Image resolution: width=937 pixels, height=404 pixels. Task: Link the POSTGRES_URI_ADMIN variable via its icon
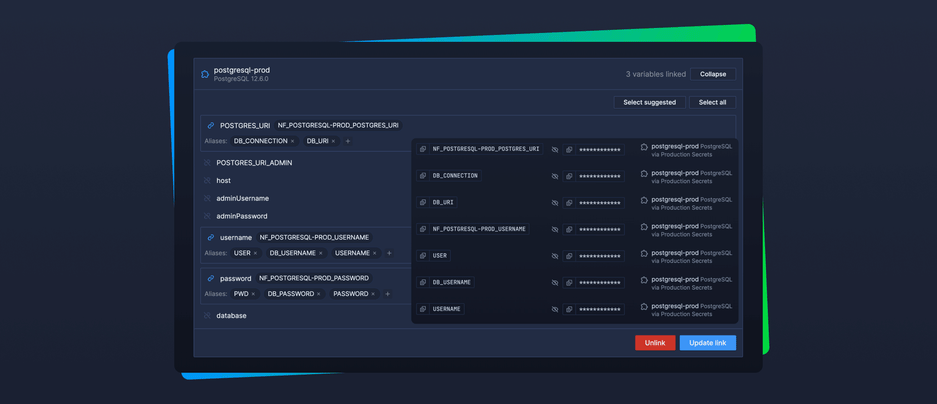[x=207, y=163]
